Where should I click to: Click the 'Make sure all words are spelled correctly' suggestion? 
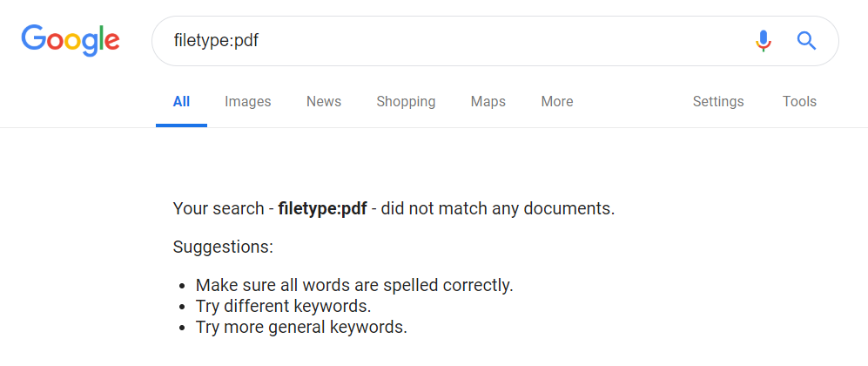[x=354, y=285]
